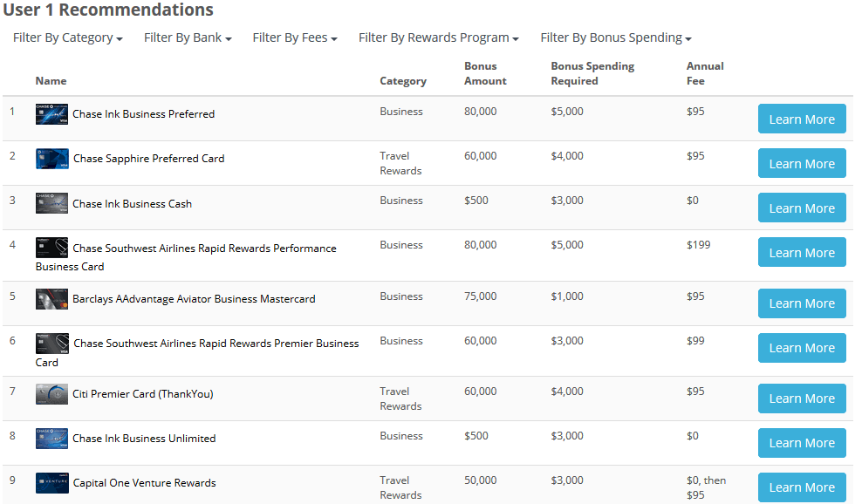The width and height of the screenshot is (862, 504).
Task: Expand Filter By Bonus Spending dropdown
Action: pos(616,37)
